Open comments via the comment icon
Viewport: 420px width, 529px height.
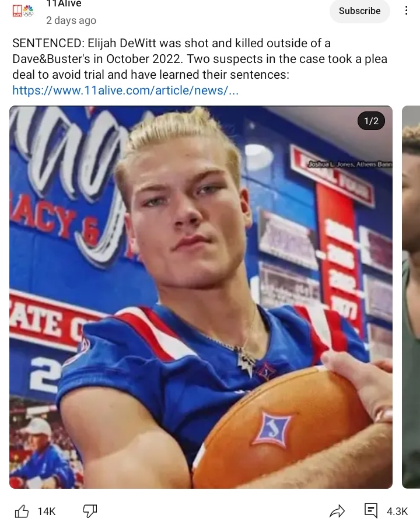pos(371,511)
